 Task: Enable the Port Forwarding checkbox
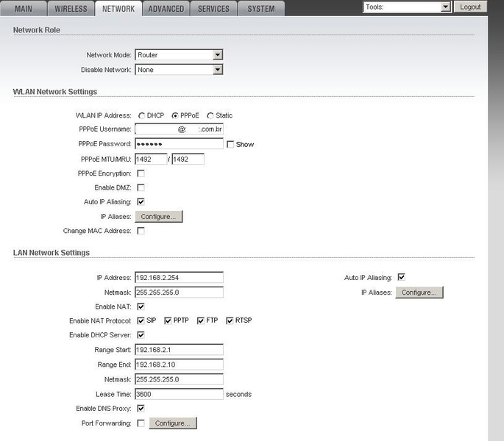[x=141, y=423]
